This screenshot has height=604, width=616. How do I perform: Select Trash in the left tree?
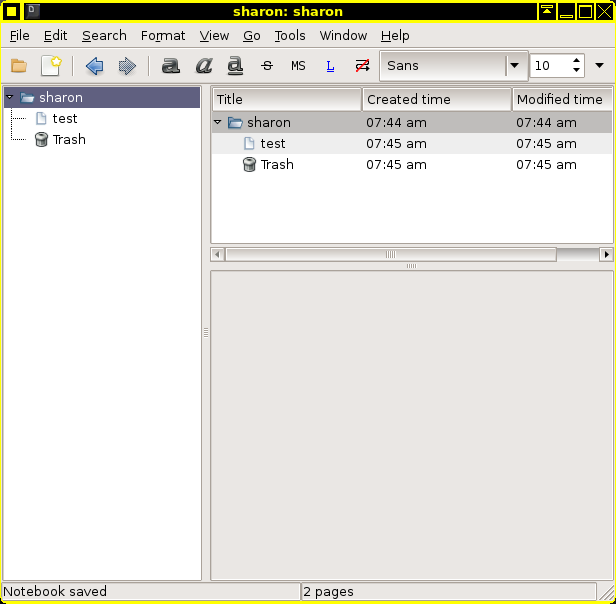pyautogui.click(x=69, y=140)
